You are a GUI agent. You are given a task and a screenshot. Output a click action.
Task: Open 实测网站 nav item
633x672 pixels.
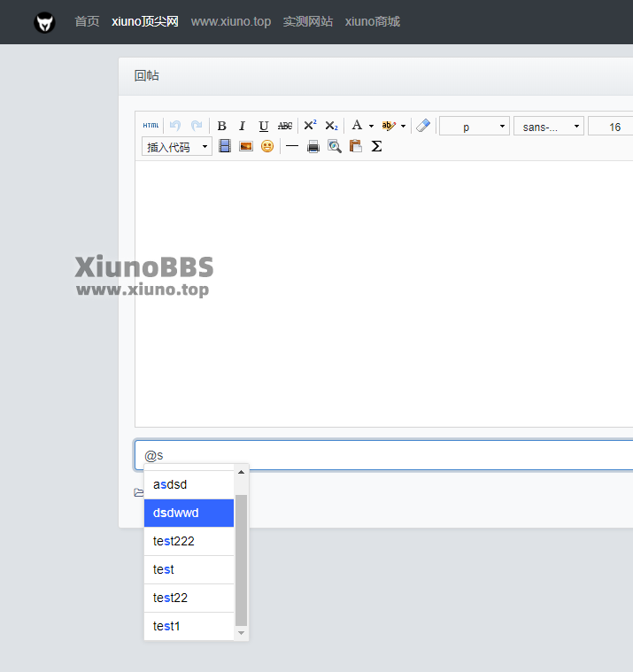pyautogui.click(x=308, y=21)
